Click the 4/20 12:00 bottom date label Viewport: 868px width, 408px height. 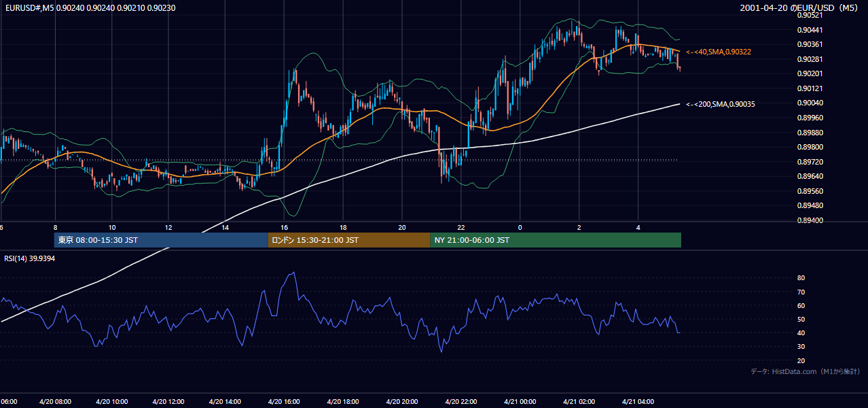[x=168, y=402]
